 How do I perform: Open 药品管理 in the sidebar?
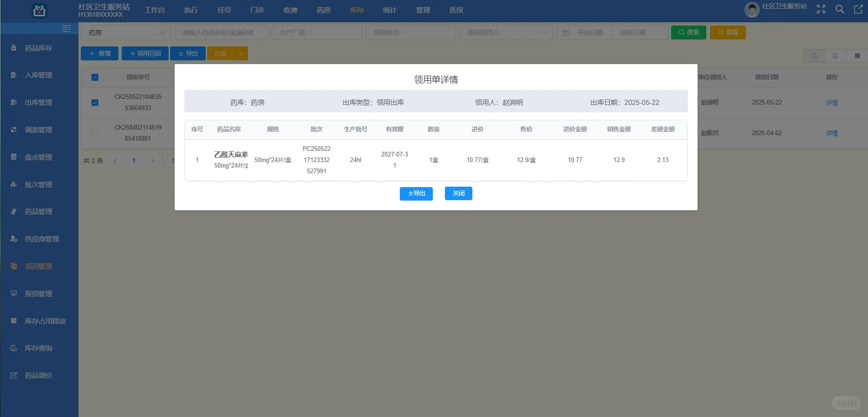[x=39, y=211]
